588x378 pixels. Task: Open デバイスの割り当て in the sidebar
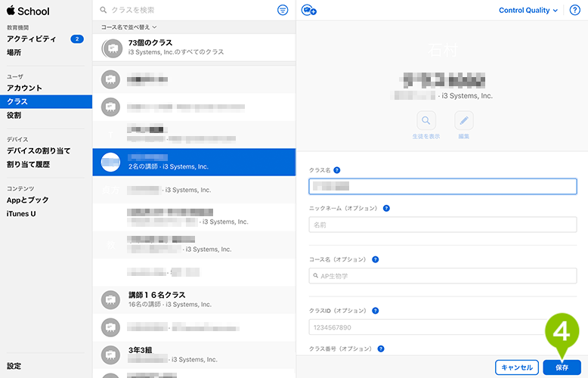(x=39, y=150)
